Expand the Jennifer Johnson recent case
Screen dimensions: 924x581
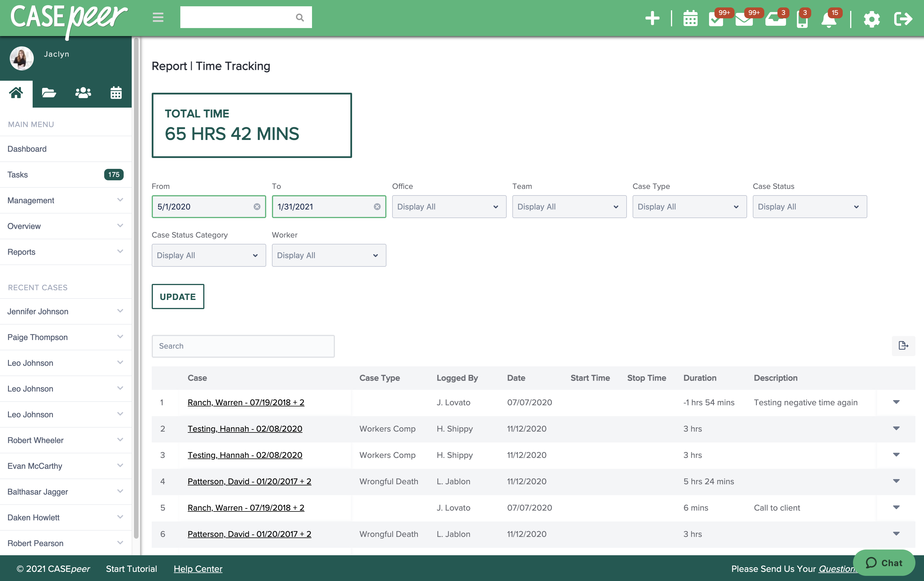pyautogui.click(x=120, y=311)
